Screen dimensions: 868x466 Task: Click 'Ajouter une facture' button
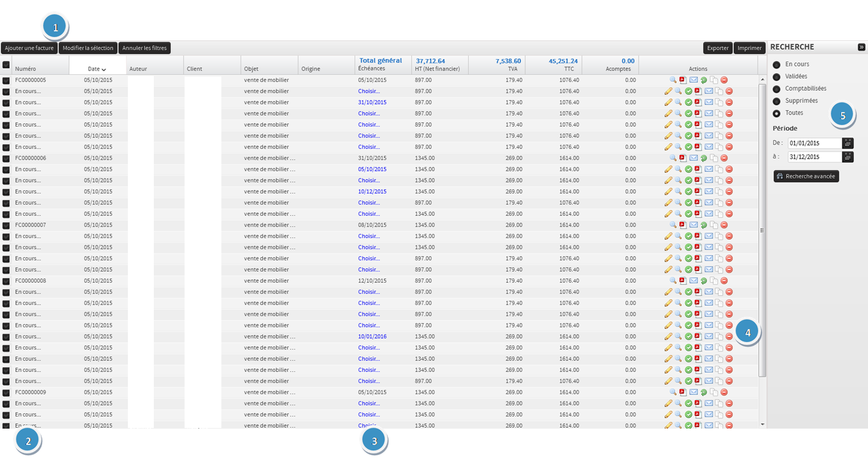pyautogui.click(x=29, y=48)
